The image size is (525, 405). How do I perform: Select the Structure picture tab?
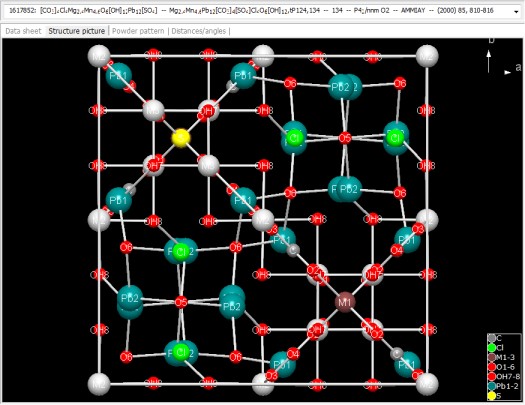(x=77, y=31)
